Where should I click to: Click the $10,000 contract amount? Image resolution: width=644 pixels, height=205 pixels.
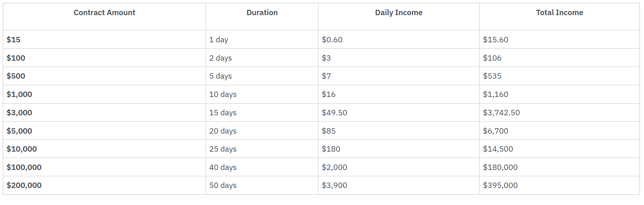22,149
